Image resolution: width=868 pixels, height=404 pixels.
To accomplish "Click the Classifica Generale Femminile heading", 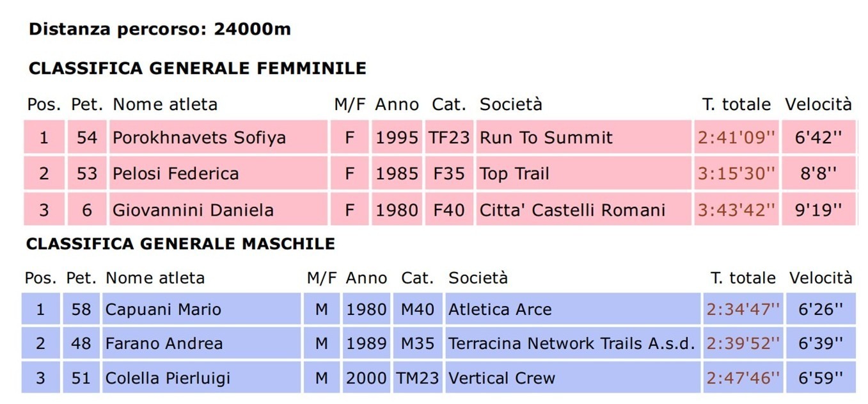I will pos(198,69).
